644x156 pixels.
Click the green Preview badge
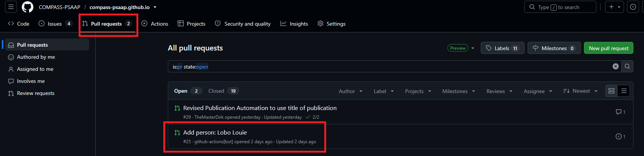(458, 48)
